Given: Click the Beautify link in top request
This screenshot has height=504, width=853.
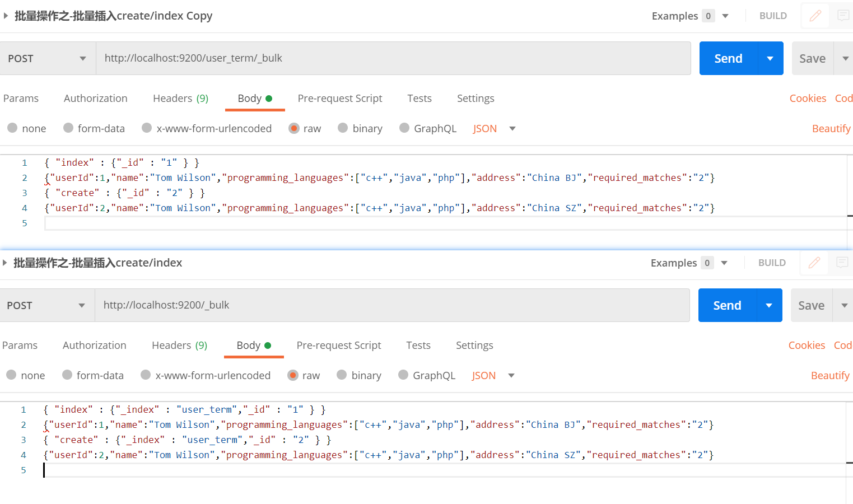Looking at the screenshot, I should pos(831,129).
